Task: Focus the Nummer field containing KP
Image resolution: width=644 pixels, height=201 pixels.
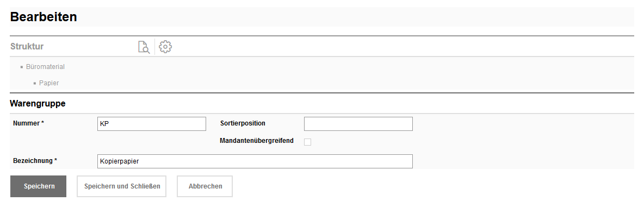Action: point(152,124)
